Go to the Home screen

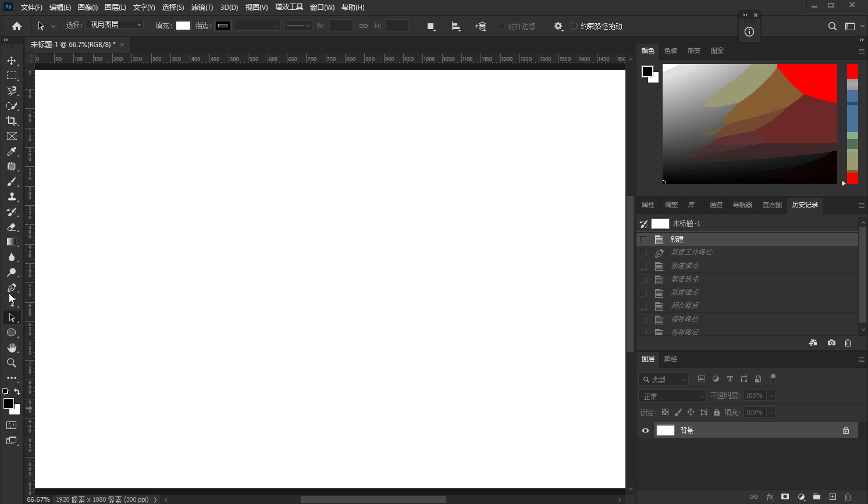click(x=17, y=26)
